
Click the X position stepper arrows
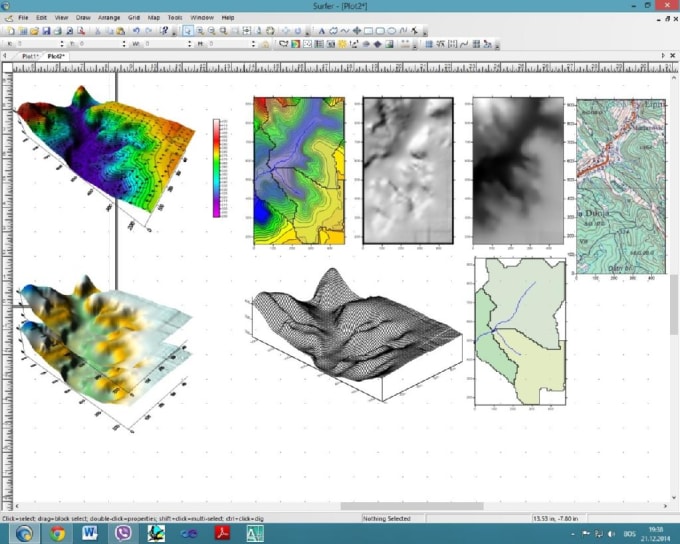(62, 44)
